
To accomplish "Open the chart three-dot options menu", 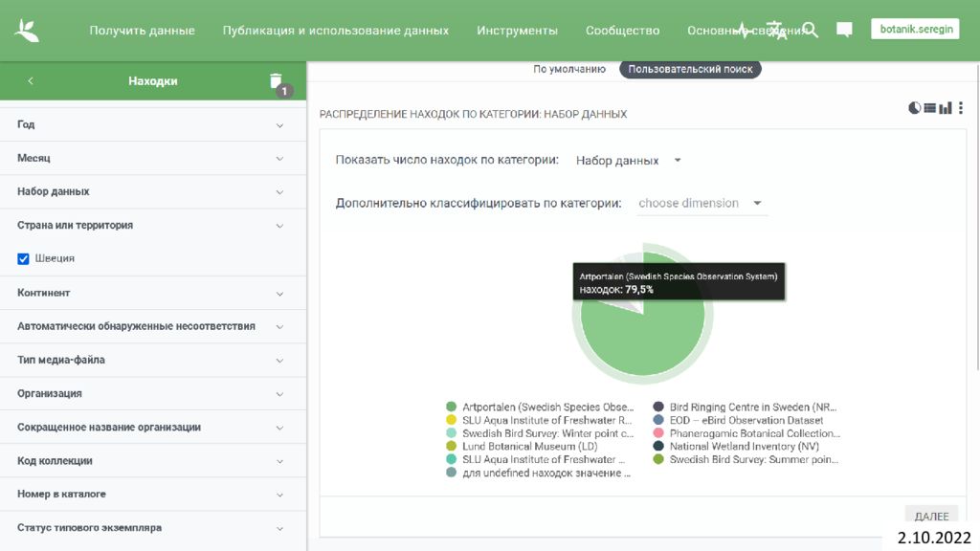I will (961, 108).
